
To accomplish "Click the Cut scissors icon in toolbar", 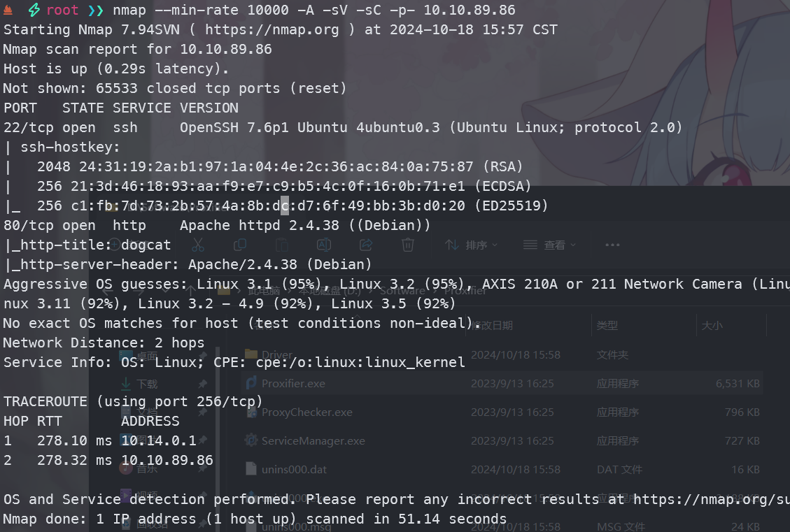I will [197, 245].
